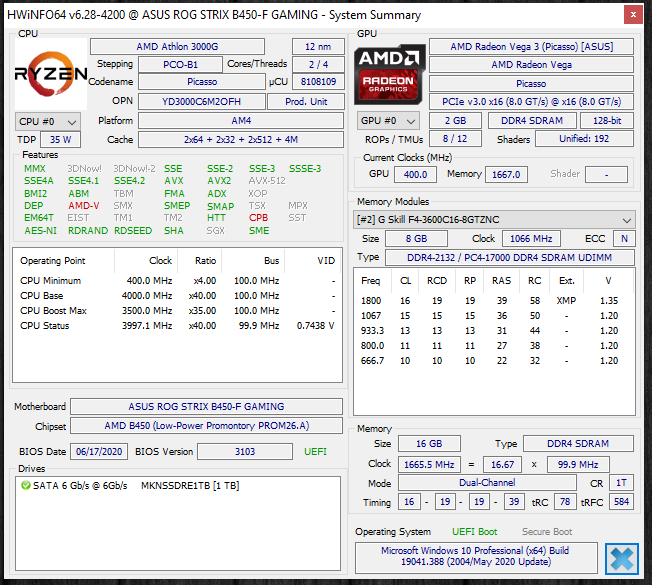Click the 2 GB GPU memory field
Viewport: 652px width, 585px height.
(455, 121)
